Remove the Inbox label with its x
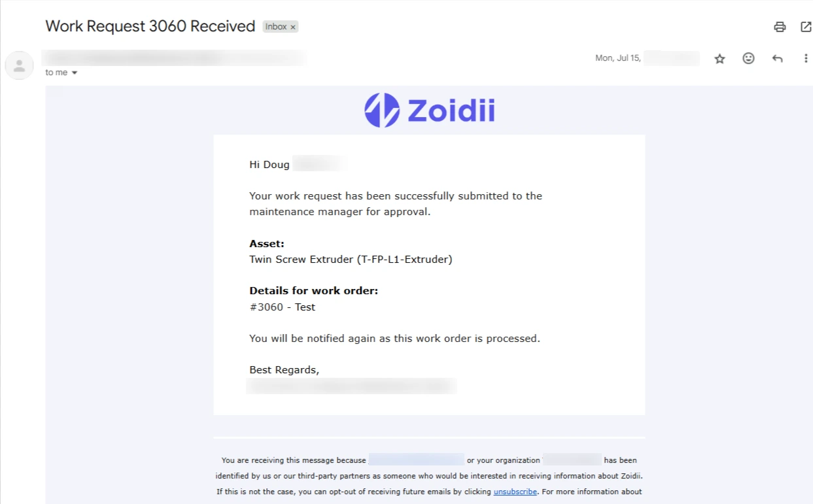Viewport: 813px width, 504px height. 293,27
